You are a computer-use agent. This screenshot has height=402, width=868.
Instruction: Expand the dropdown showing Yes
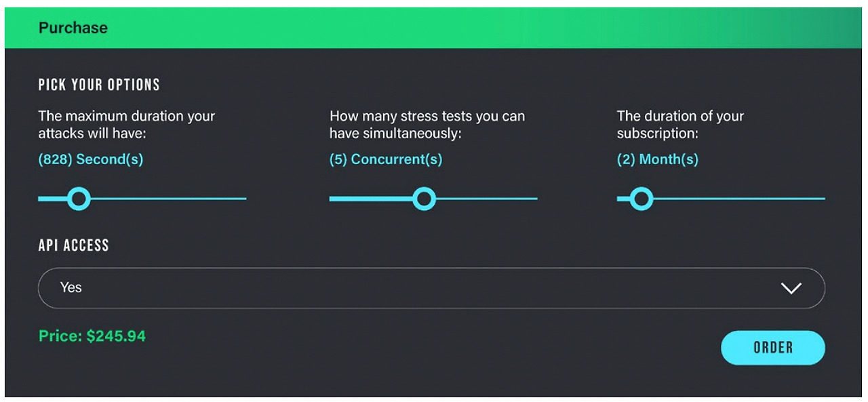pyautogui.click(x=431, y=287)
